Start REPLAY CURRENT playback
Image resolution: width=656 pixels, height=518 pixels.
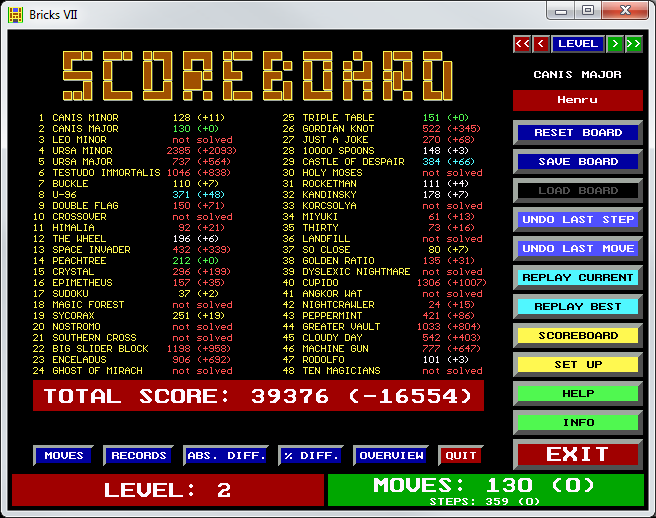point(577,277)
